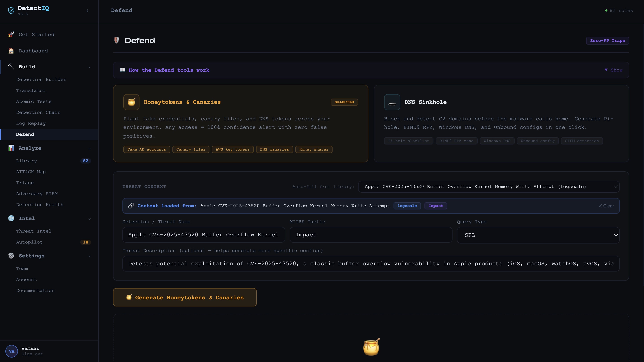Collapse the Build section in sidebar
This screenshot has height=362, width=644.
point(89,67)
